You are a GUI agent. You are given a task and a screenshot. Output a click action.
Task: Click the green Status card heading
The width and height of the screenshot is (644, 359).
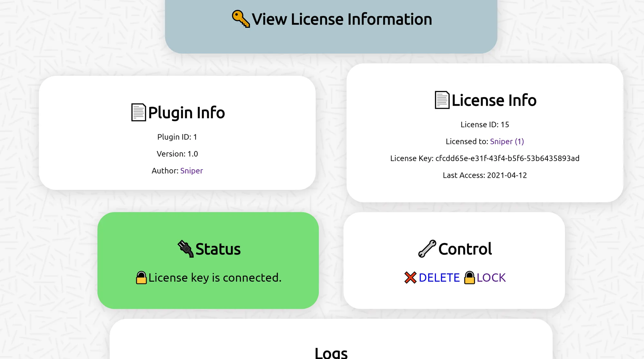point(218,249)
